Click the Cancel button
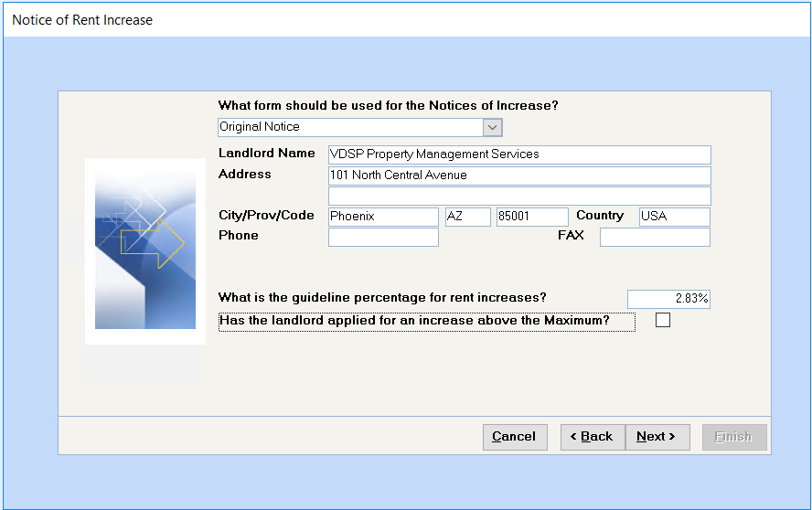812x510 pixels. click(x=515, y=437)
